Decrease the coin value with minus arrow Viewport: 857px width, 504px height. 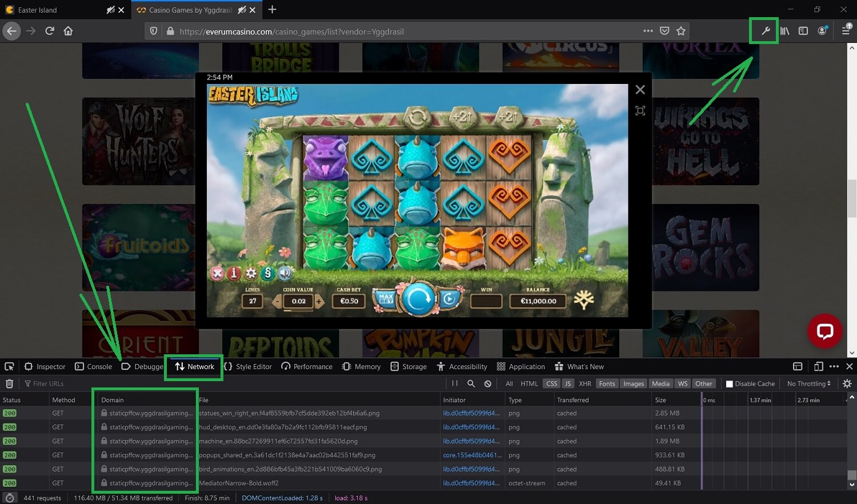pos(278,301)
